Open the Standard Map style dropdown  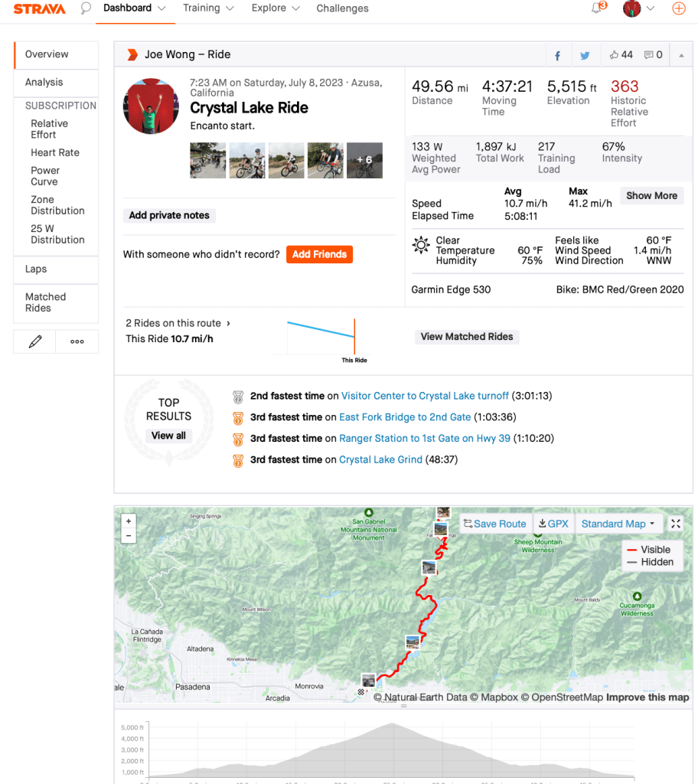[618, 524]
